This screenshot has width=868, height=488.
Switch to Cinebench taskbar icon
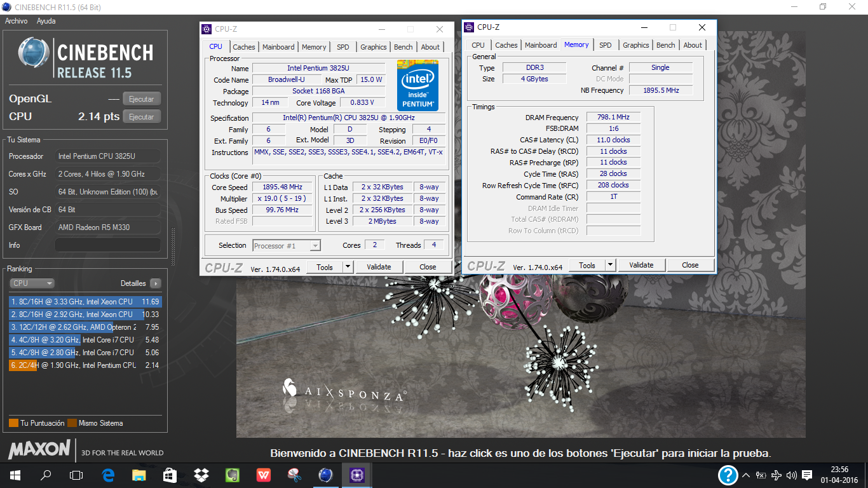point(325,475)
